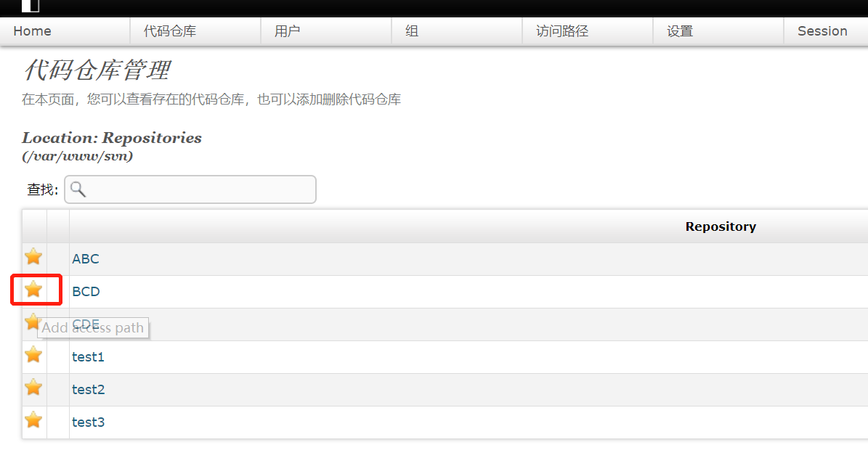Click the star icon for test2 repository
The image size is (868, 466).
pyautogui.click(x=33, y=388)
